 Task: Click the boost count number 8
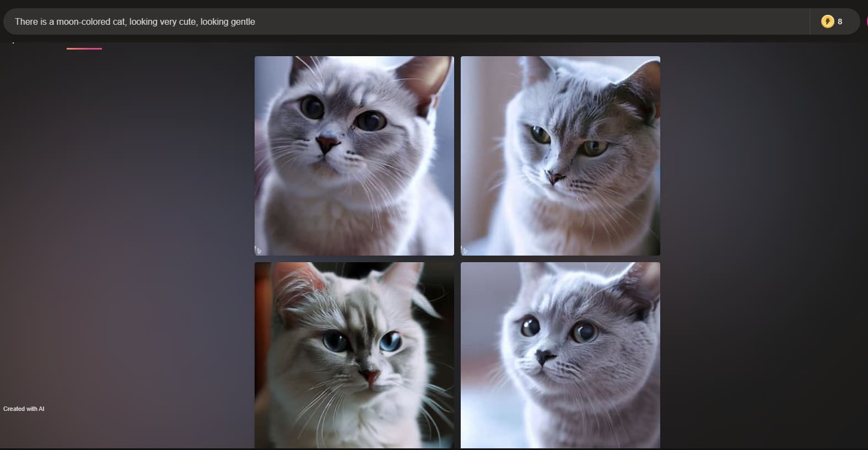(840, 21)
